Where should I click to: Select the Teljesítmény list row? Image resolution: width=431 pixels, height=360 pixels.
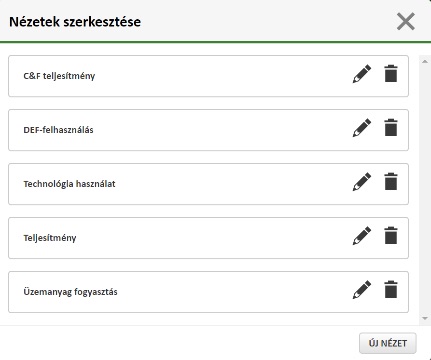click(208, 238)
